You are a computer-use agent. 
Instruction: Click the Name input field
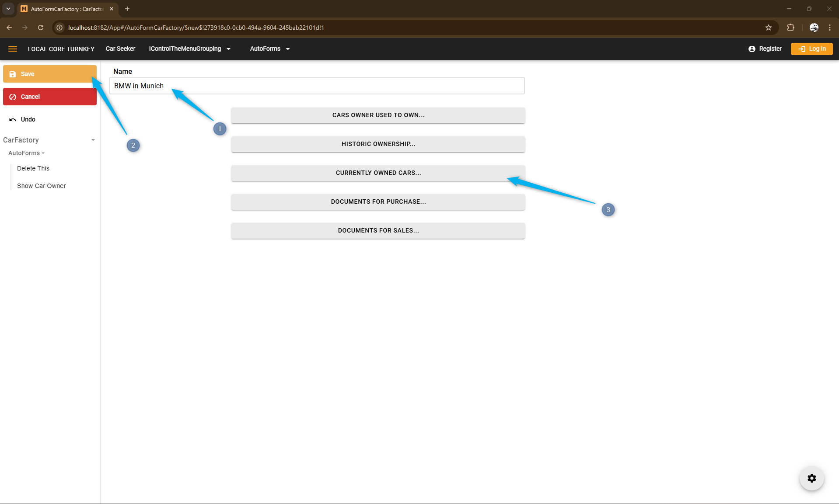pyautogui.click(x=317, y=86)
